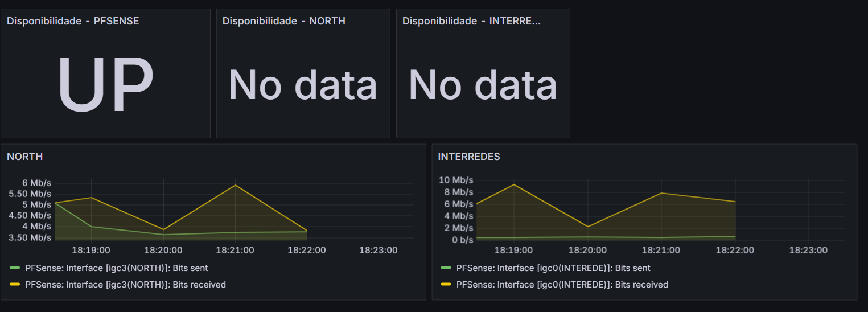Open the Disponibilidade - NORTH panel title menu
This screenshot has width=868, height=312.
[x=284, y=21]
